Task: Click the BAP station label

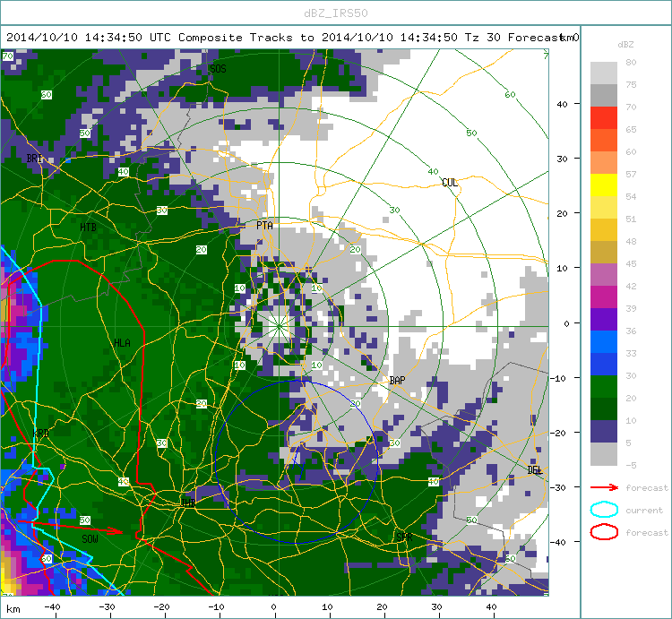Action: [x=397, y=380]
